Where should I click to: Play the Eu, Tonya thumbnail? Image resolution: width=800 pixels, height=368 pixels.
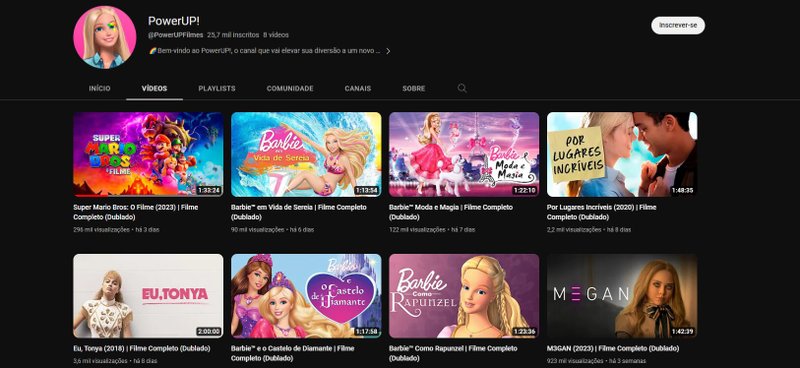point(148,296)
